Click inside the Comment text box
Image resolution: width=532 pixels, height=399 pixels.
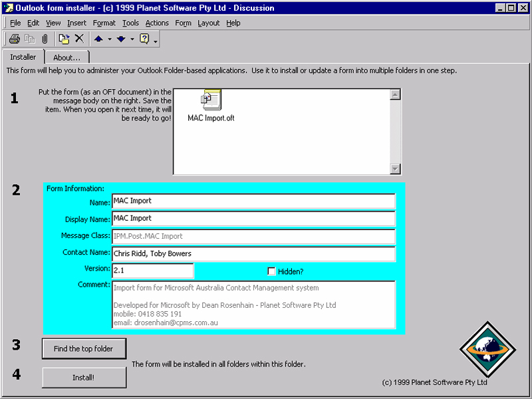pyautogui.click(x=253, y=305)
